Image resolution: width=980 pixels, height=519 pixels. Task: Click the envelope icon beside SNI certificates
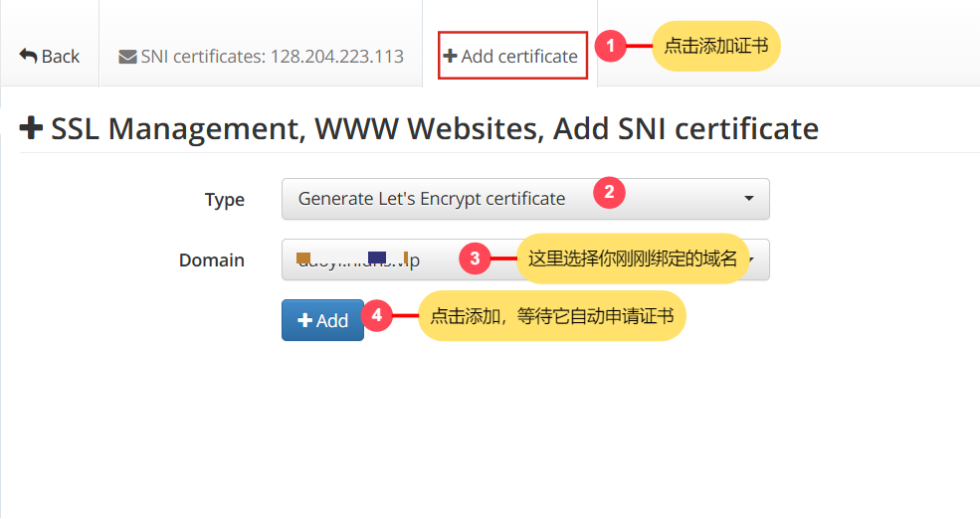(x=127, y=57)
